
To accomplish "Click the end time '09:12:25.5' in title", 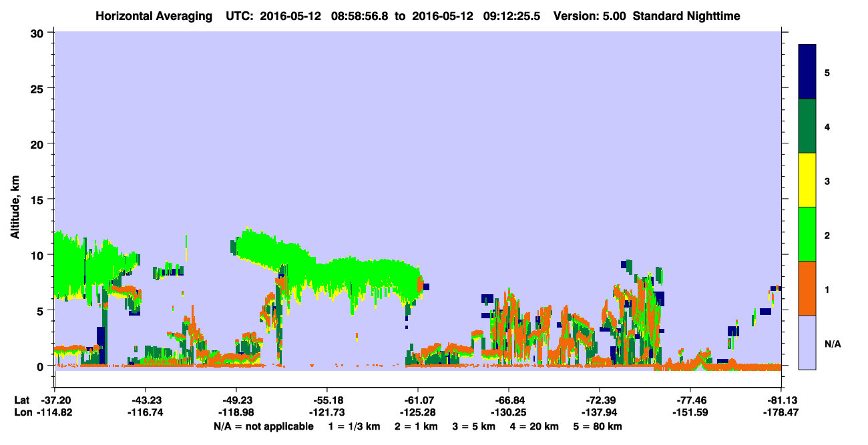I will click(510, 15).
